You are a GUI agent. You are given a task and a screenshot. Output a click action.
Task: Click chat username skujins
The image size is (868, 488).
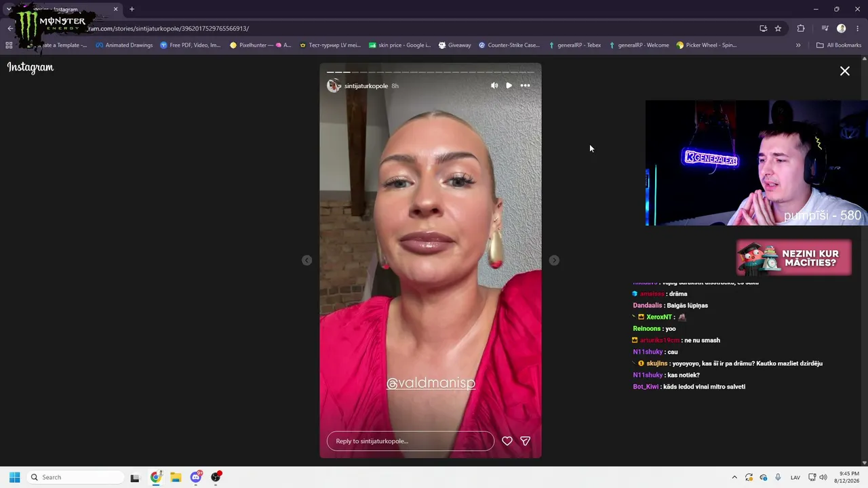coord(657,363)
